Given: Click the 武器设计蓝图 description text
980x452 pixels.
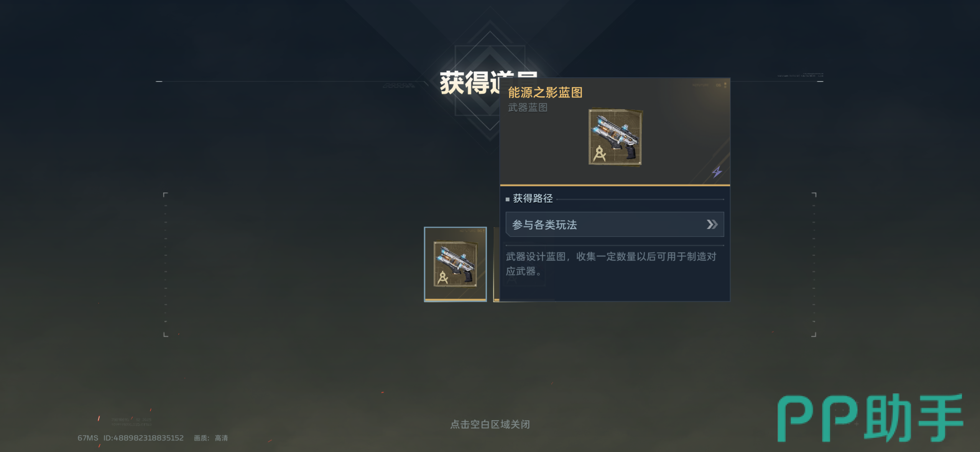Looking at the screenshot, I should (611, 264).
